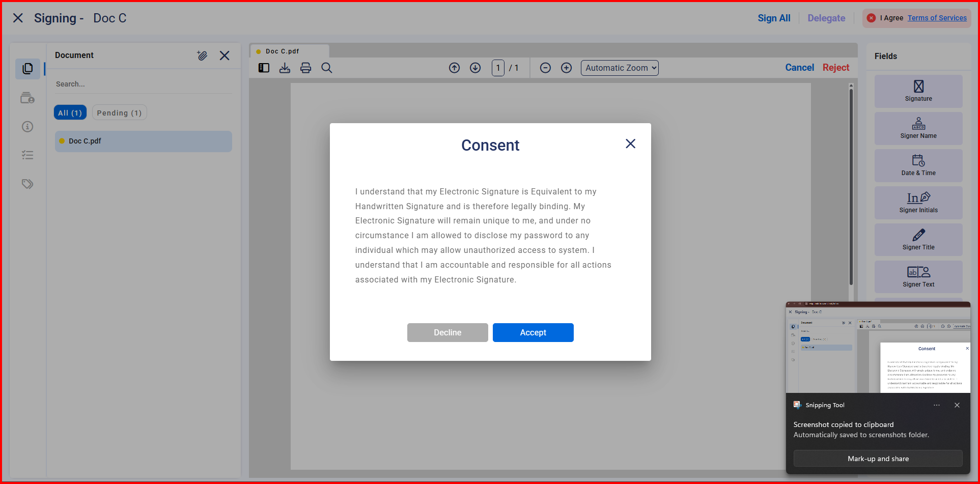Screen dimensions: 980x484
Task: Go to the previous page
Action: coord(454,68)
